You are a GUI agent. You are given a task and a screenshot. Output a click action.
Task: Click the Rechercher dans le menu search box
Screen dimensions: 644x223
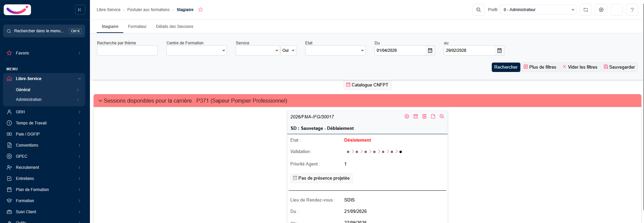click(x=44, y=31)
